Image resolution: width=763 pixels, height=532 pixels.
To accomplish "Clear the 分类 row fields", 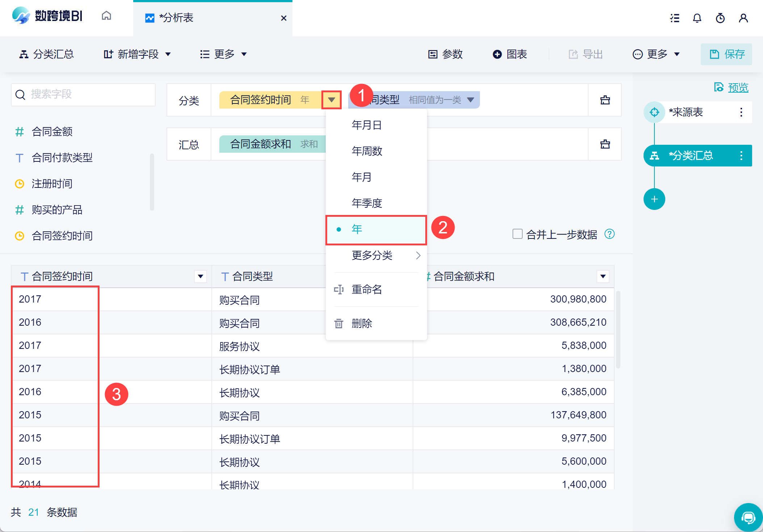I will (x=605, y=100).
